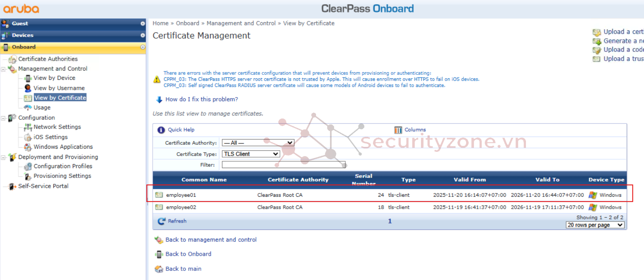
Task: Click the Network Settings icon
Action: [x=28, y=127]
